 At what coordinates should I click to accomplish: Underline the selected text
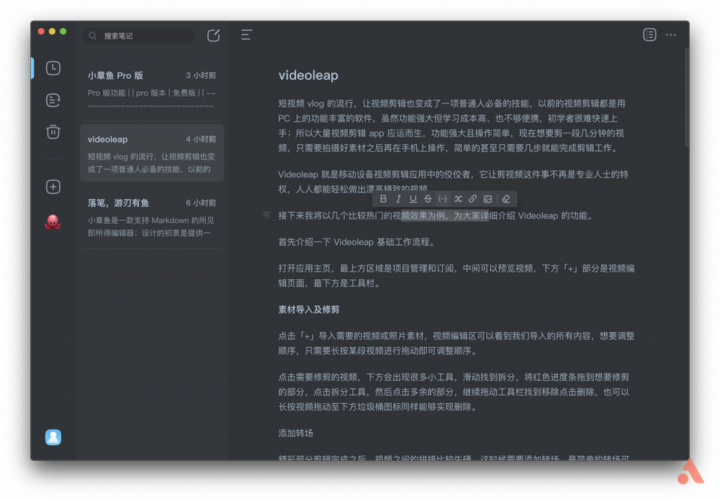[413, 199]
